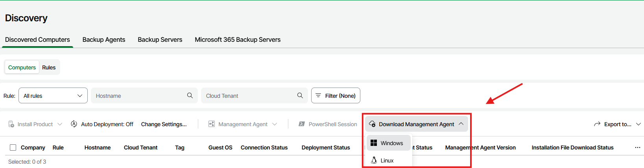Expand the Management Agent chevron
Screen dimensions: 644x168
click(275, 124)
